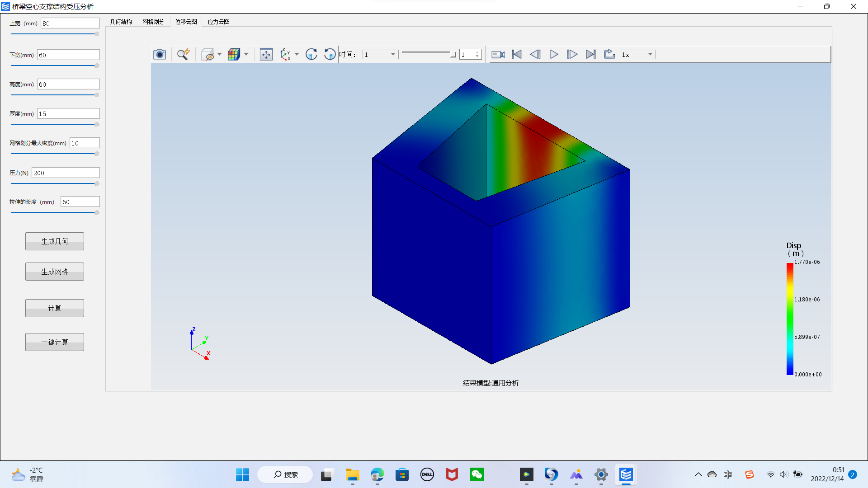Click the hide-geometry box icon
The height and width of the screenshot is (488, 868).
tap(208, 55)
